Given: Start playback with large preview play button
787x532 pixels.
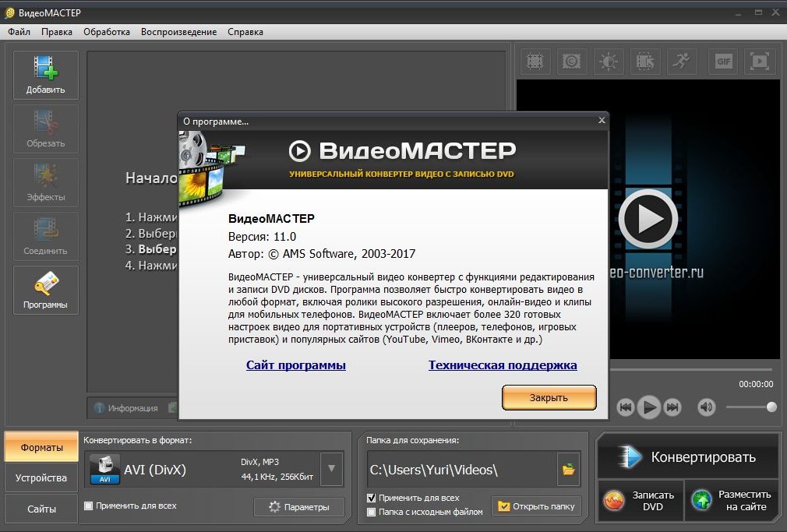Looking at the screenshot, I should pyautogui.click(x=648, y=218).
